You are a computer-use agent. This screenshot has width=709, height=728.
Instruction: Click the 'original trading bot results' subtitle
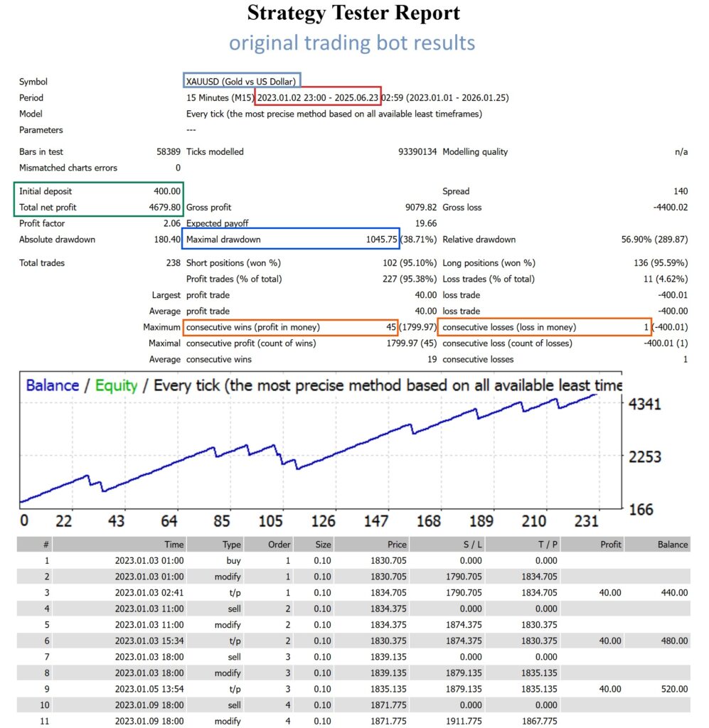[x=351, y=43]
